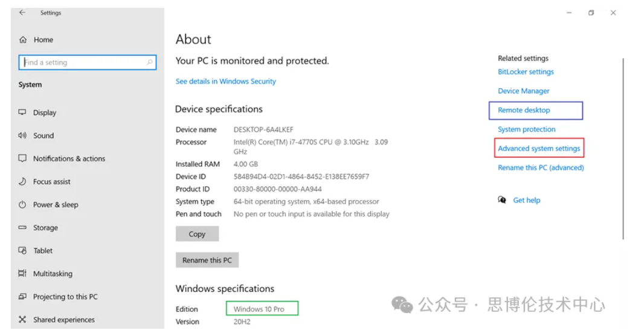Click the Focus assist moon icon

click(x=22, y=181)
